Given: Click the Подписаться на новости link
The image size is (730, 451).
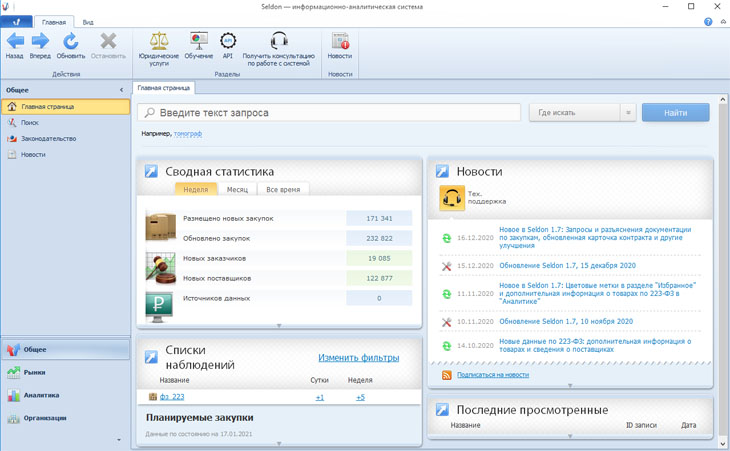Looking at the screenshot, I should [492, 375].
